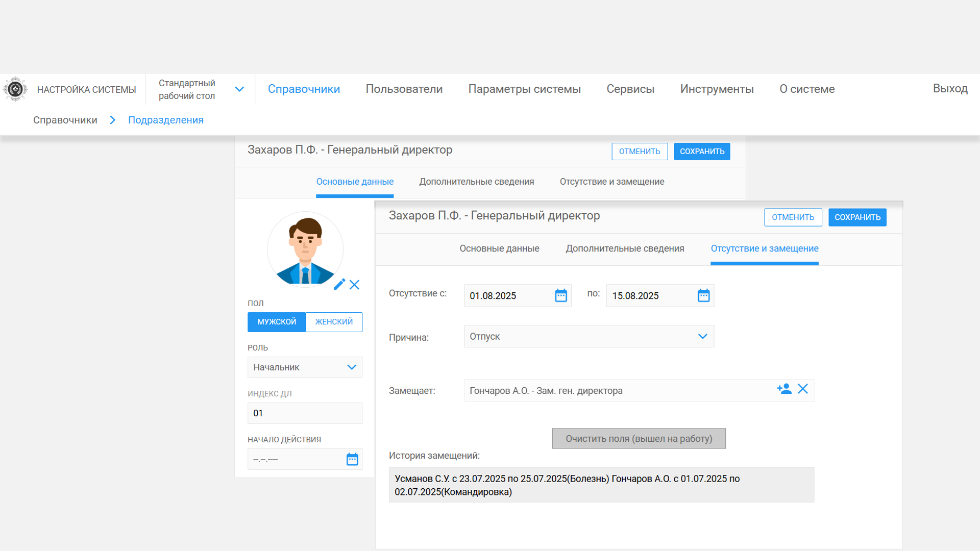Open calendar for absence end date
Viewport: 980px width, 551px height.
pos(703,295)
